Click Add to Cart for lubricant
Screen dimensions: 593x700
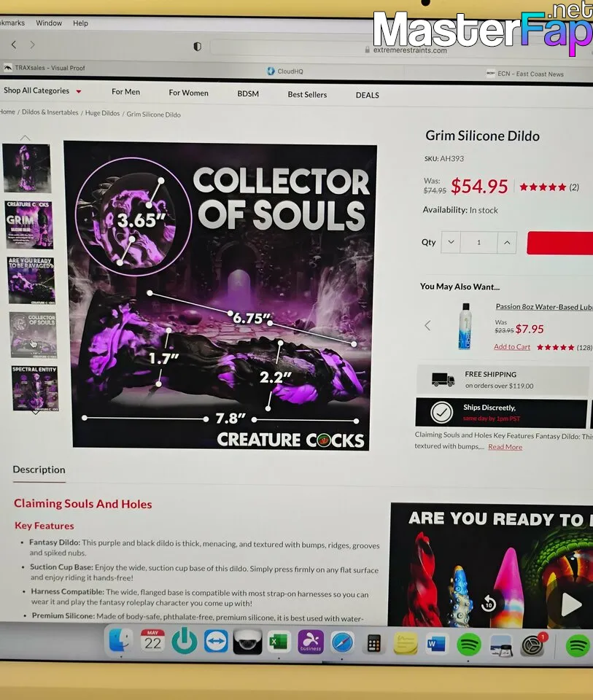512,347
